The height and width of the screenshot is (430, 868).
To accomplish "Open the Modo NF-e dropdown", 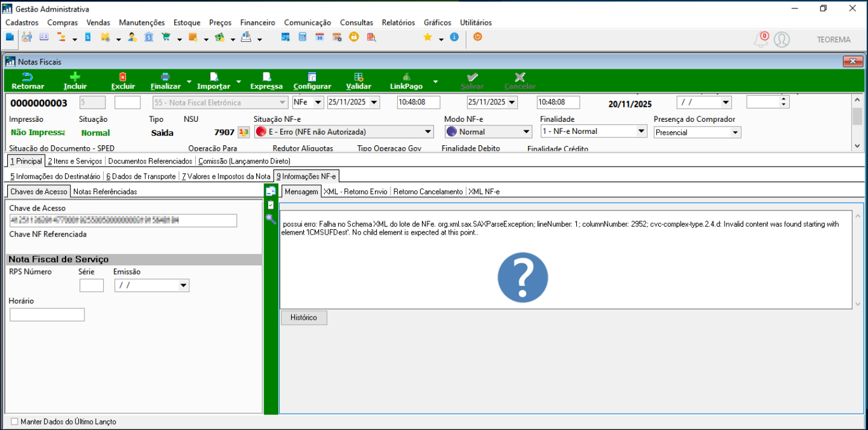I will tap(526, 132).
